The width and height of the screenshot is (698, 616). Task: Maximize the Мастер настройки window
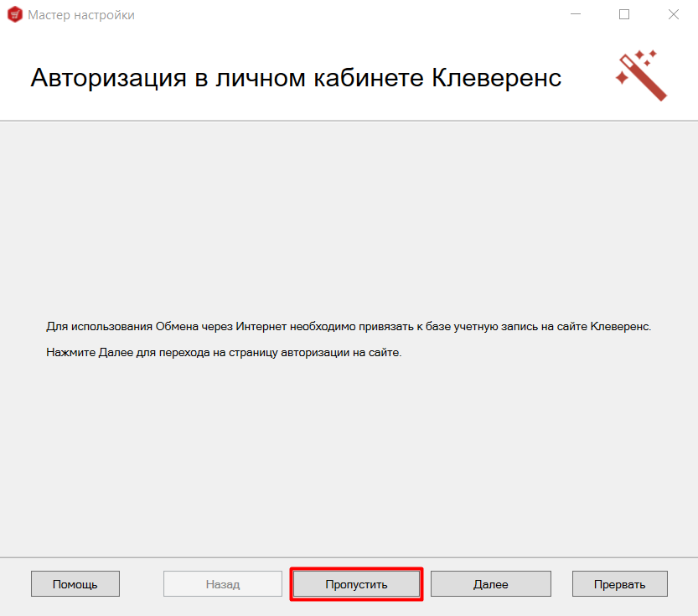click(624, 14)
